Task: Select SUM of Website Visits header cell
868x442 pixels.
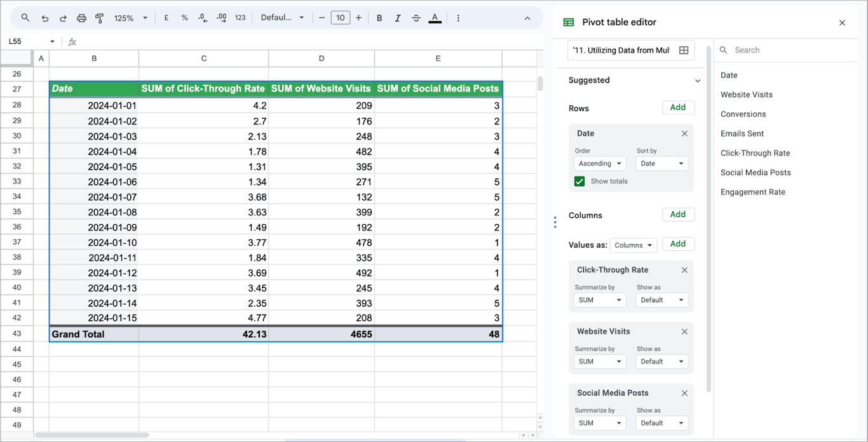Action: pos(322,88)
